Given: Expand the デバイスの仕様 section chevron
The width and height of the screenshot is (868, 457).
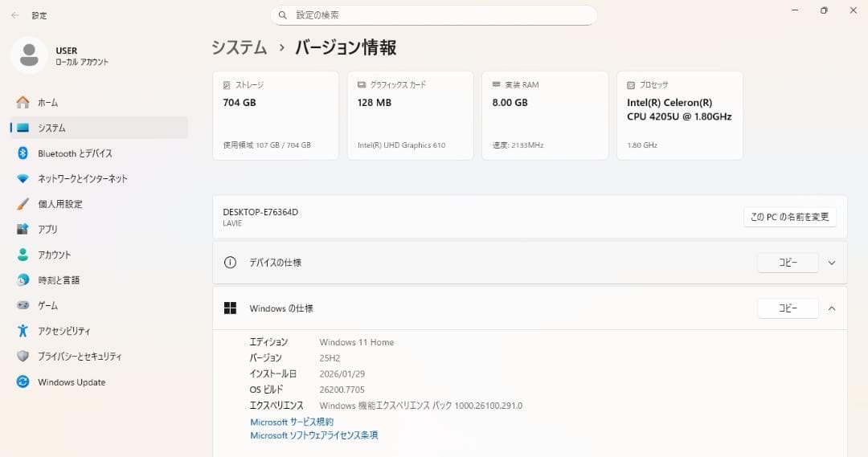Looking at the screenshot, I should (x=832, y=263).
